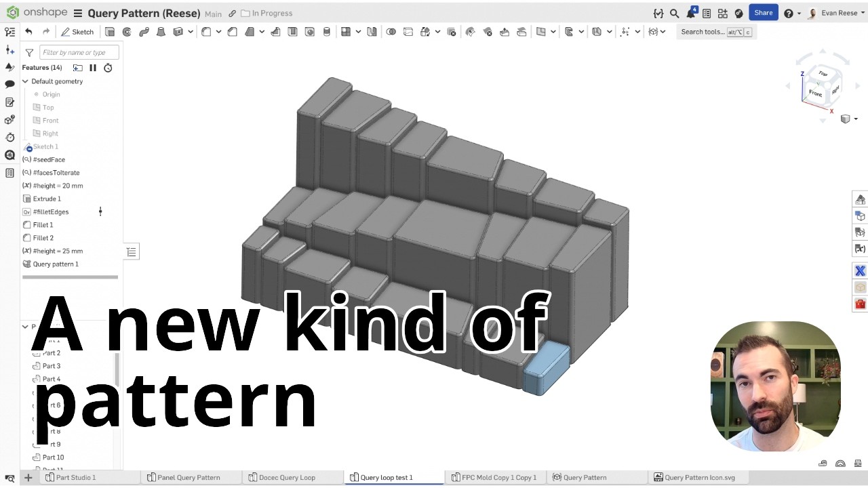Select the Fillet tool
This screenshot has width=868, height=488.
coord(206,32)
